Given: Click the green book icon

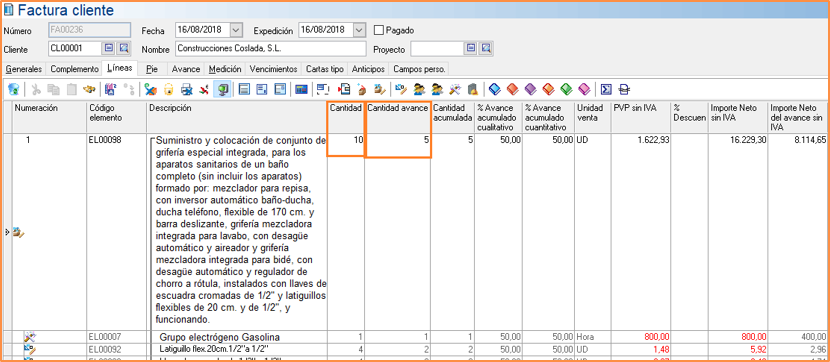Looking at the screenshot, I should tap(567, 89).
